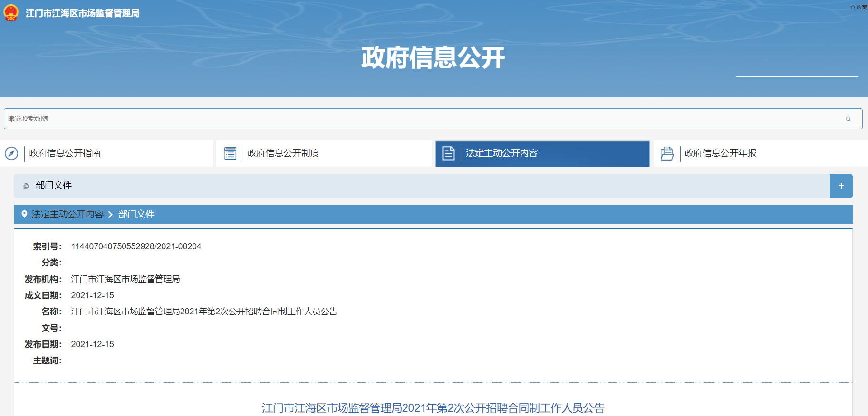Click the breadcrumb chevron arrow separator
This screenshot has width=868, height=416.
click(110, 215)
